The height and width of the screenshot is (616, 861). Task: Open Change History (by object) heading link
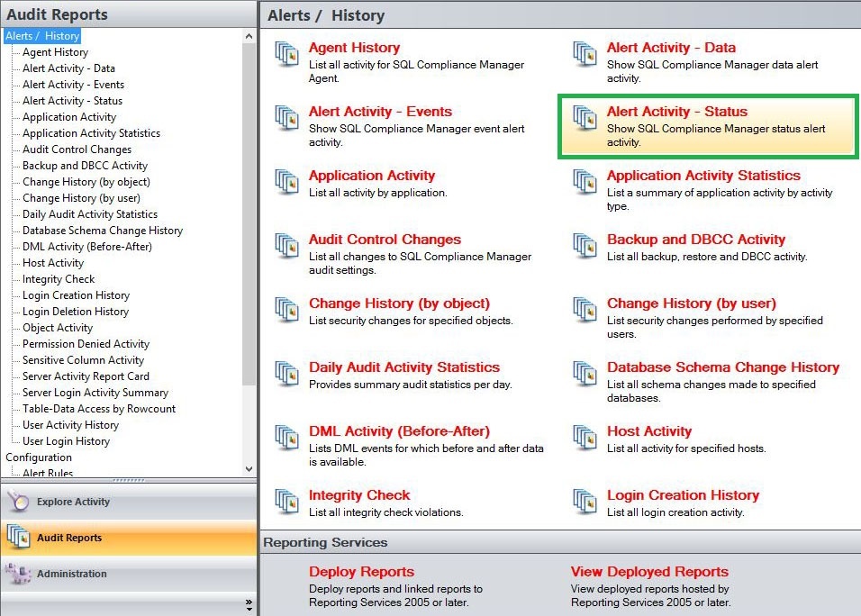399,303
